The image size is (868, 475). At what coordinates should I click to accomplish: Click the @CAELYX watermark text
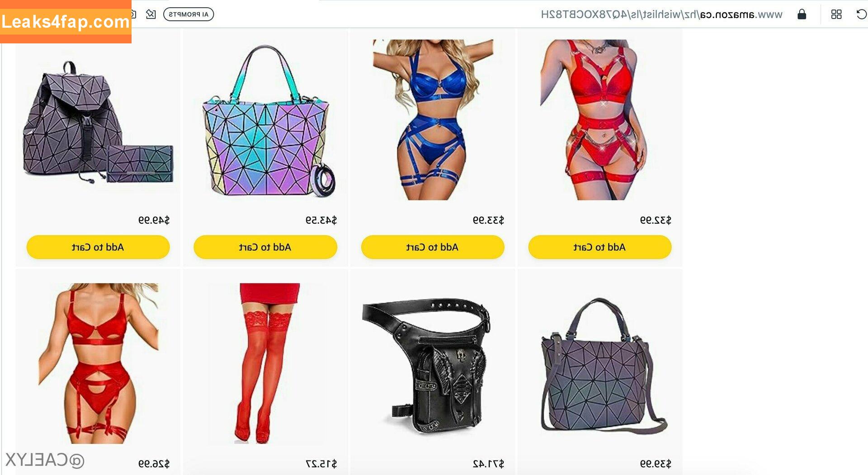(45, 460)
